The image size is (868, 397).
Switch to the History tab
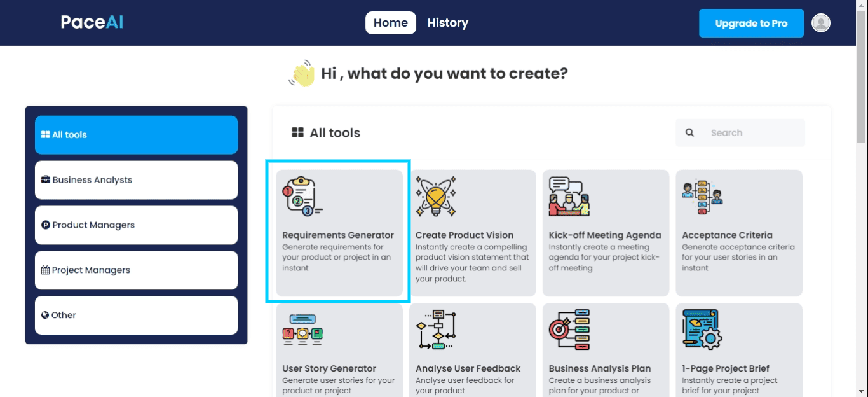[x=447, y=22]
